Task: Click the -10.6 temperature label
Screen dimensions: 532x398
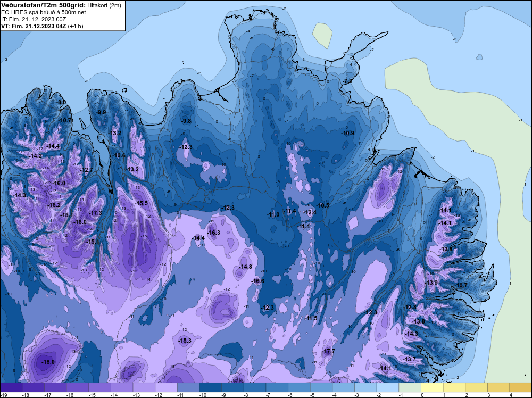Action: click(x=119, y=156)
